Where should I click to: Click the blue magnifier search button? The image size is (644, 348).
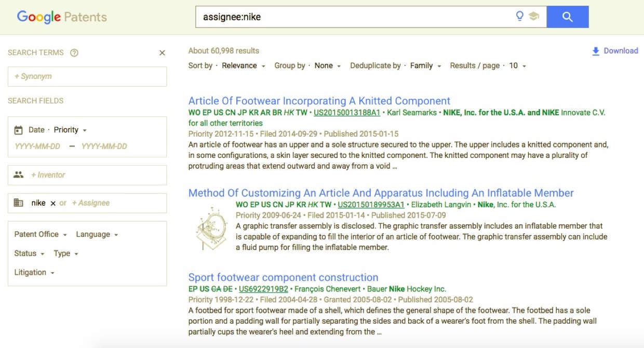tap(568, 17)
